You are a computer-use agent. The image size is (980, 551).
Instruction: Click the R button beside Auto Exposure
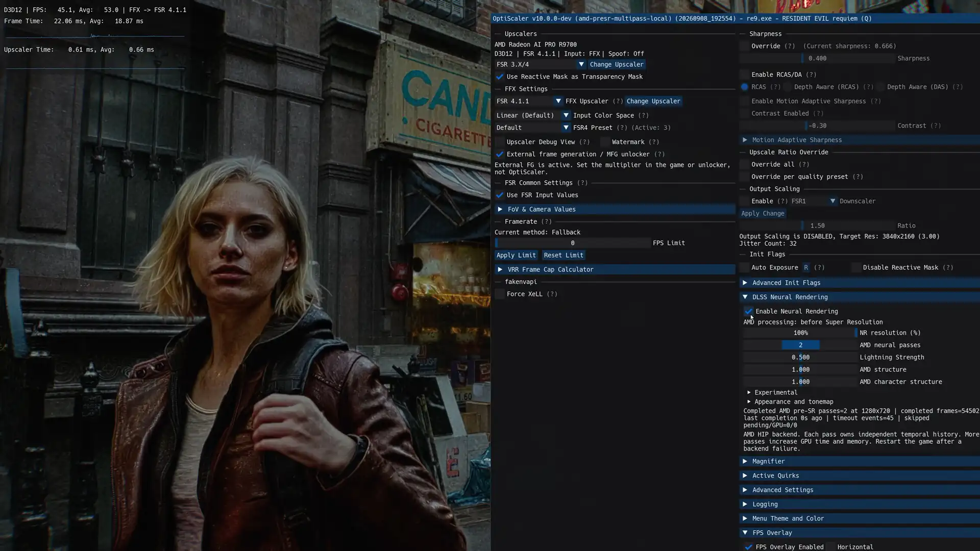806,267
